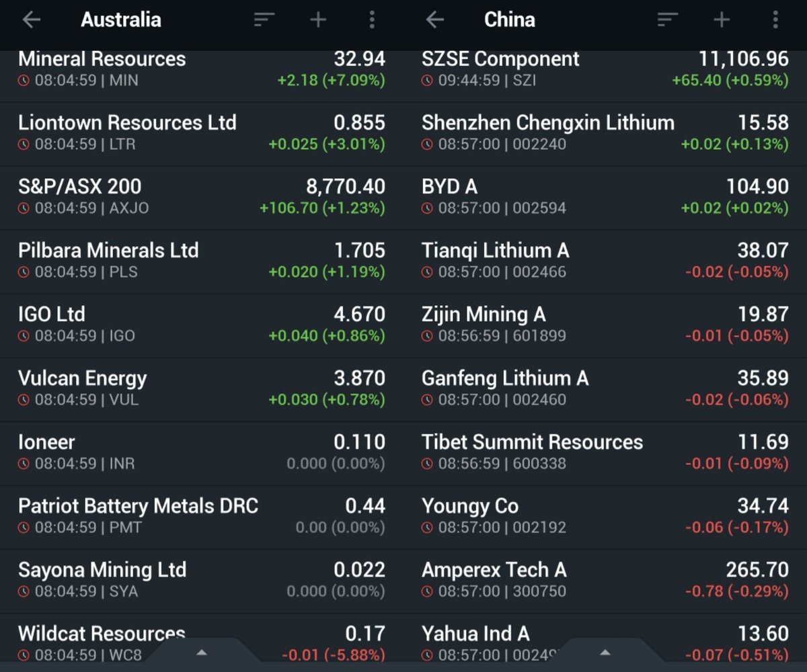This screenshot has height=672, width=807.
Task: Add a new symbol to the Australia list
Action: (318, 19)
